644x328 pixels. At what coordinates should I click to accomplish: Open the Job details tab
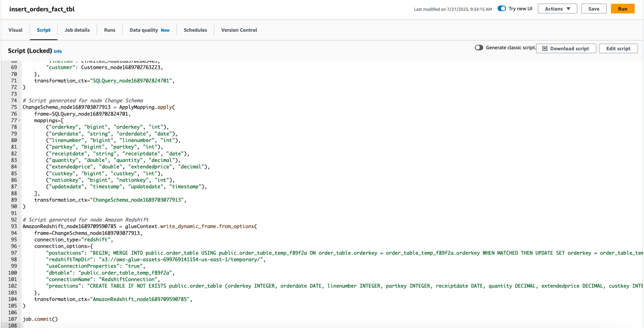(x=77, y=30)
